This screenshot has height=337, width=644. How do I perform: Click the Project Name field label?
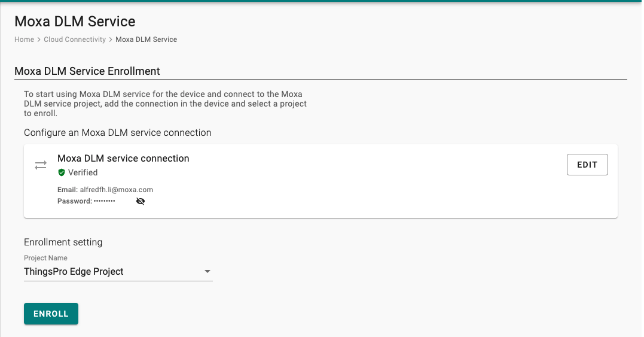click(45, 257)
